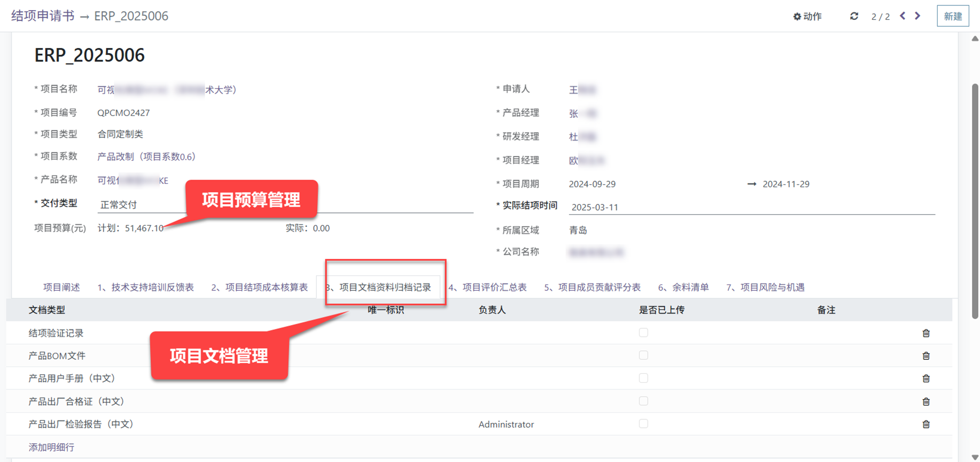This screenshot has width=980, height=462.
Task: Click the vertical scrollbar thumb
Action: [975, 201]
